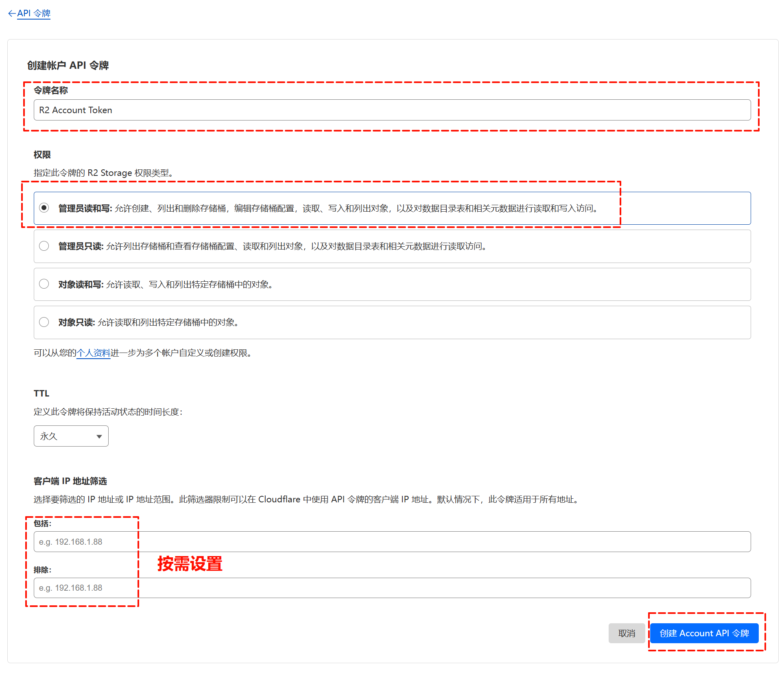Select the 管理员只读 radio button
The height and width of the screenshot is (677, 784).
(44, 246)
